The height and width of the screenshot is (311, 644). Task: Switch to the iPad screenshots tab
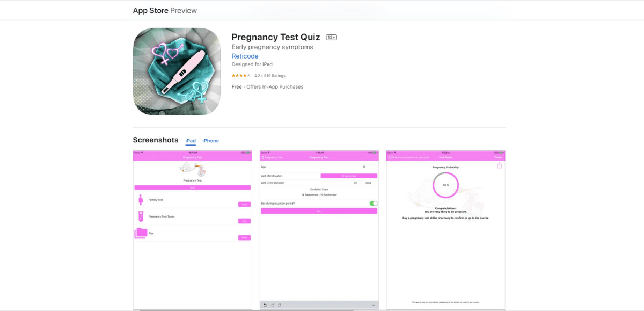(x=191, y=141)
